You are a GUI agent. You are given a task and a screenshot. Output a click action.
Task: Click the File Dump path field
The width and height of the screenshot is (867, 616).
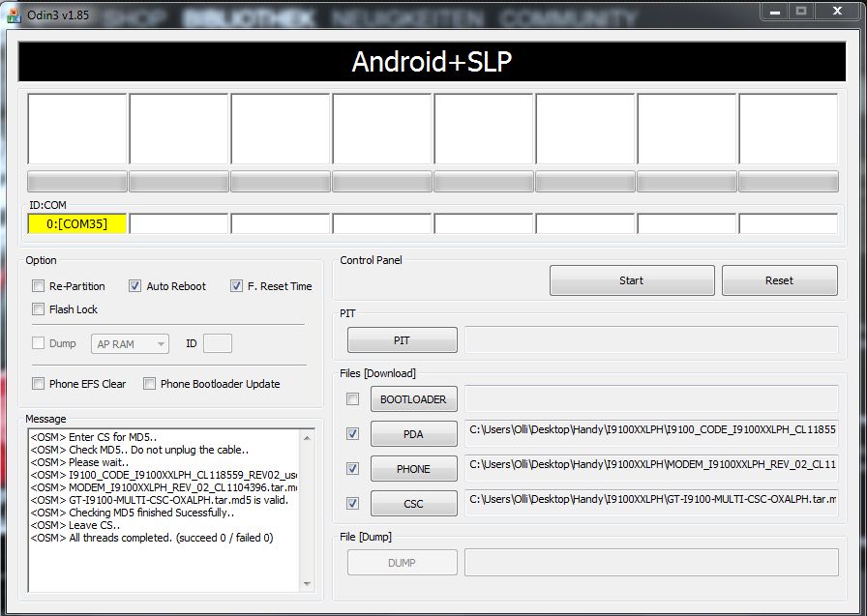[x=651, y=563]
